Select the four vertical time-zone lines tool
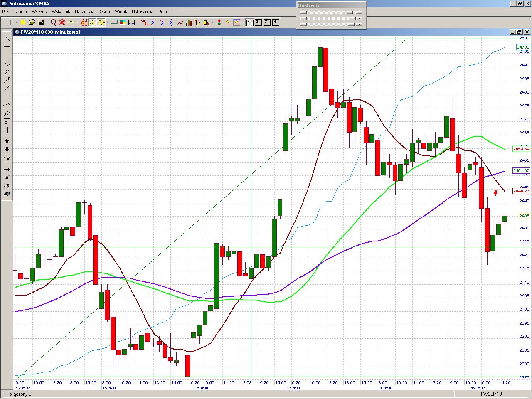 pyautogui.click(x=7, y=130)
